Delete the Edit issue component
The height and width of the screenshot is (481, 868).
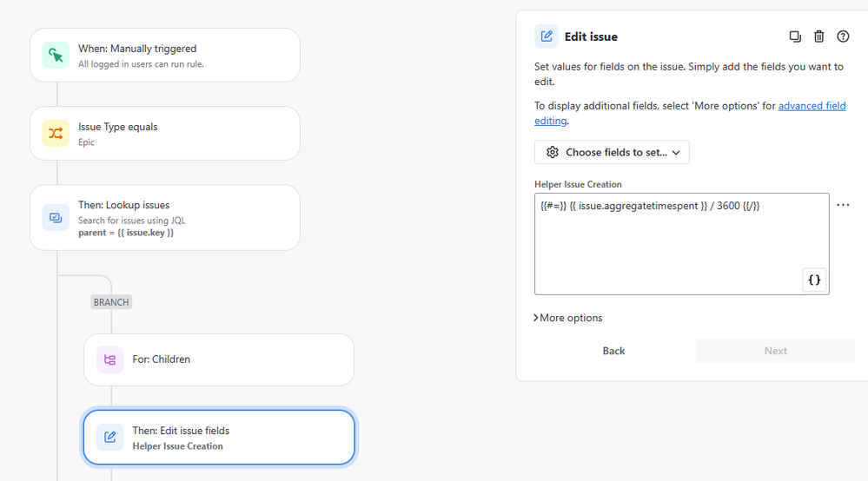pyautogui.click(x=818, y=36)
